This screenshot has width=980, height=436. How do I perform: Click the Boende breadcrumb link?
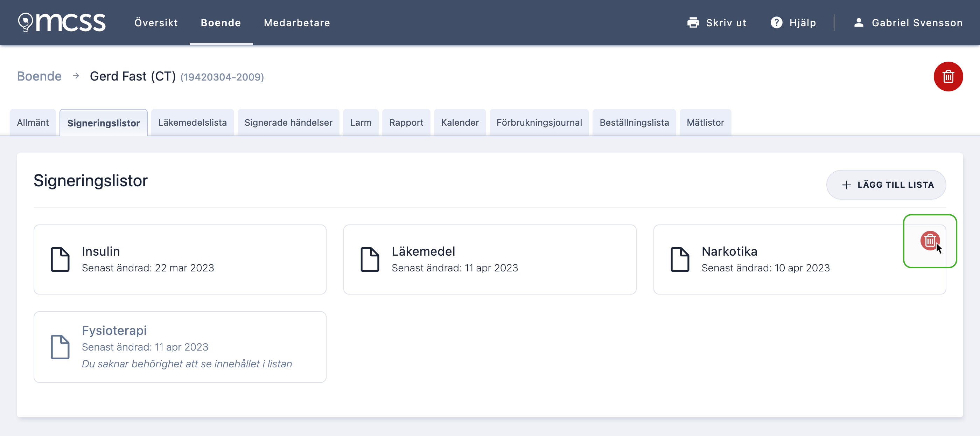click(39, 77)
